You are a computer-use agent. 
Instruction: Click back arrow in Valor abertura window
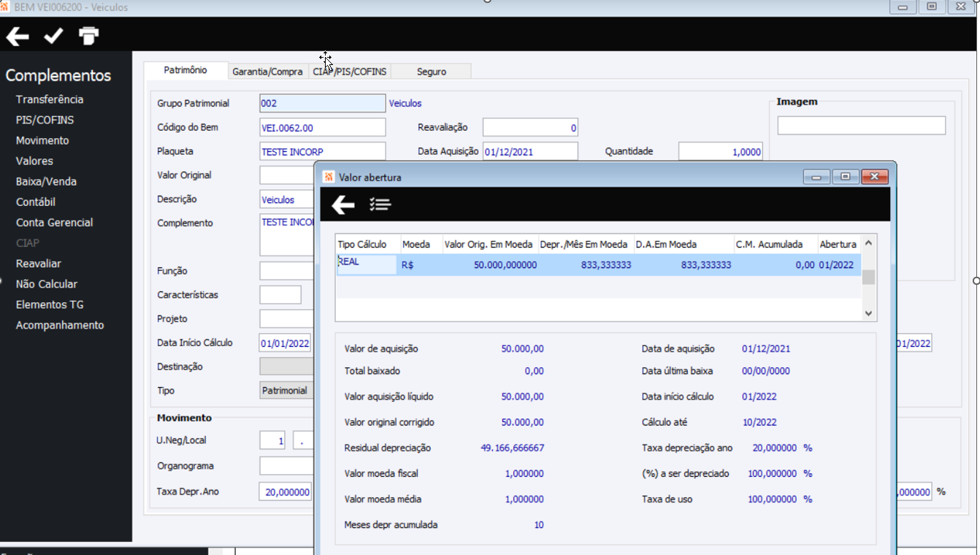[x=343, y=205]
